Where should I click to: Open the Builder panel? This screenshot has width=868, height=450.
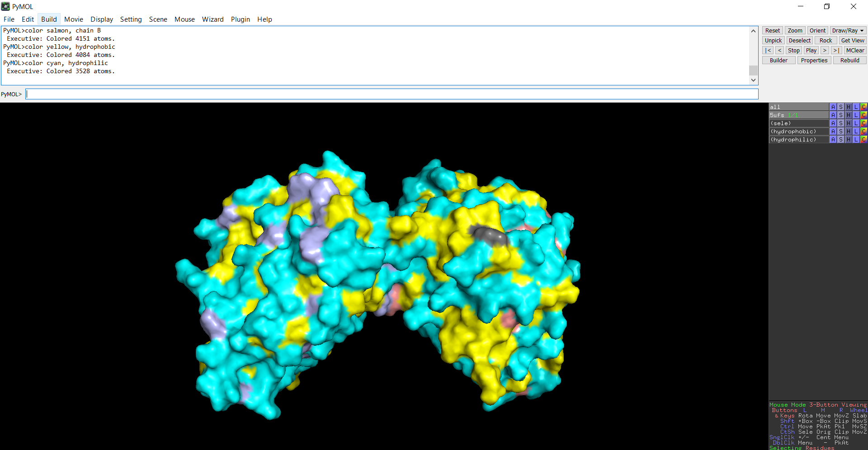[x=778, y=61]
